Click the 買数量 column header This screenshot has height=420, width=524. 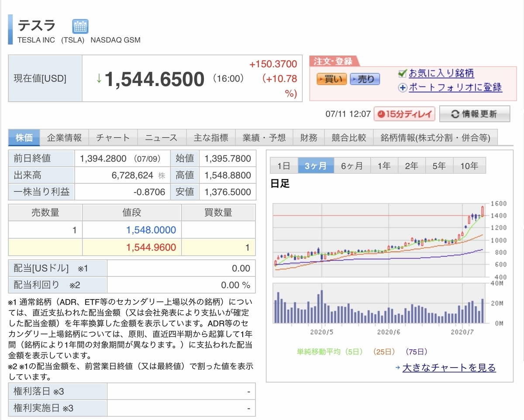[218, 213]
